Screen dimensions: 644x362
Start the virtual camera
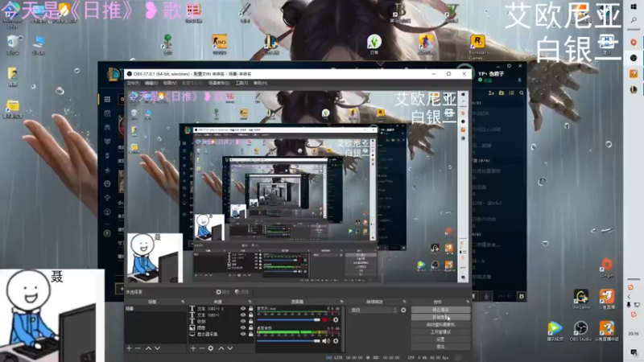click(440, 325)
